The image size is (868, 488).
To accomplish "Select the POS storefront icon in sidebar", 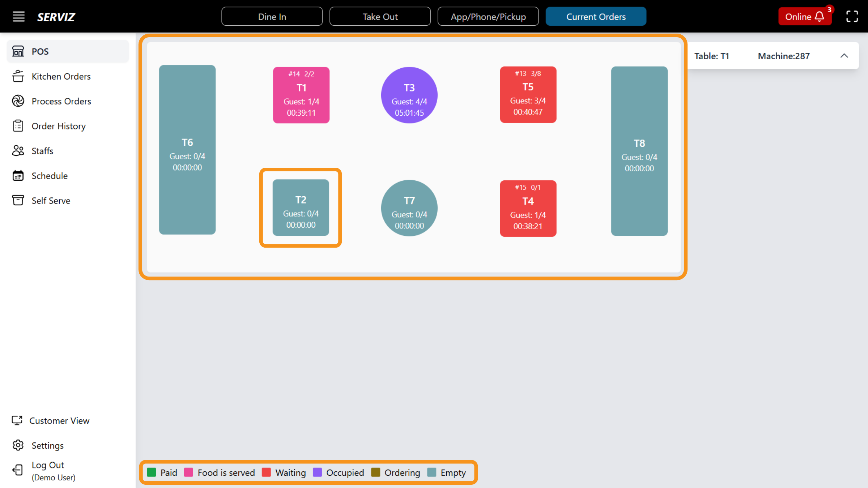I will [18, 51].
